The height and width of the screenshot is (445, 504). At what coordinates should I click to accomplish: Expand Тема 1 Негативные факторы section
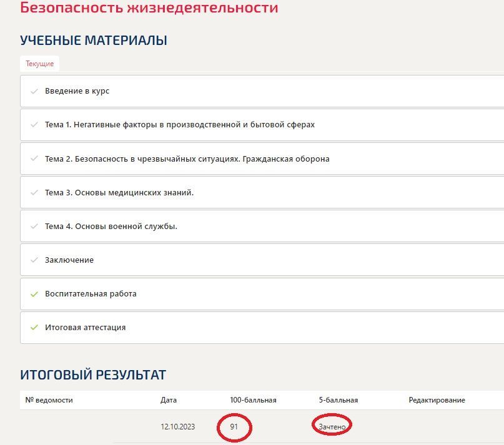262,125
